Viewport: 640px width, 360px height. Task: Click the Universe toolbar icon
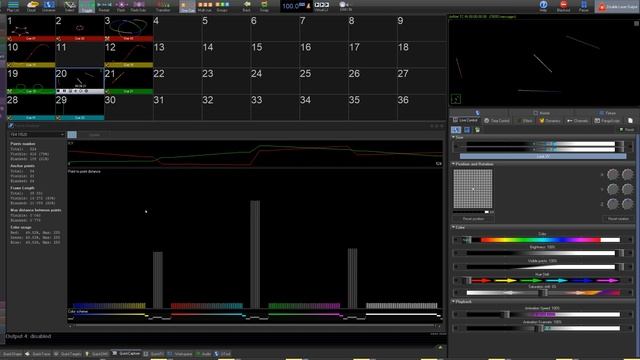(49, 6)
